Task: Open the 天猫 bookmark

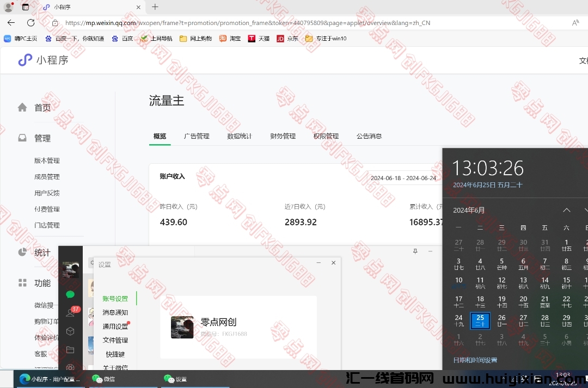Action: [259, 38]
